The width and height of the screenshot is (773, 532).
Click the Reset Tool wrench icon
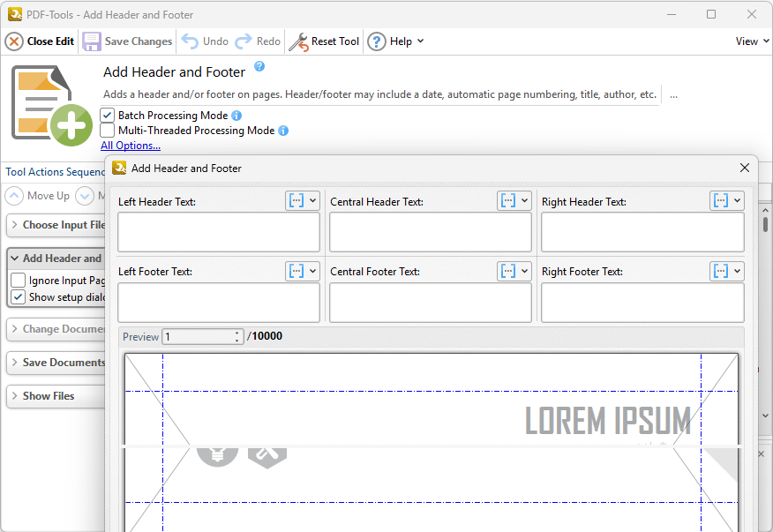[298, 41]
